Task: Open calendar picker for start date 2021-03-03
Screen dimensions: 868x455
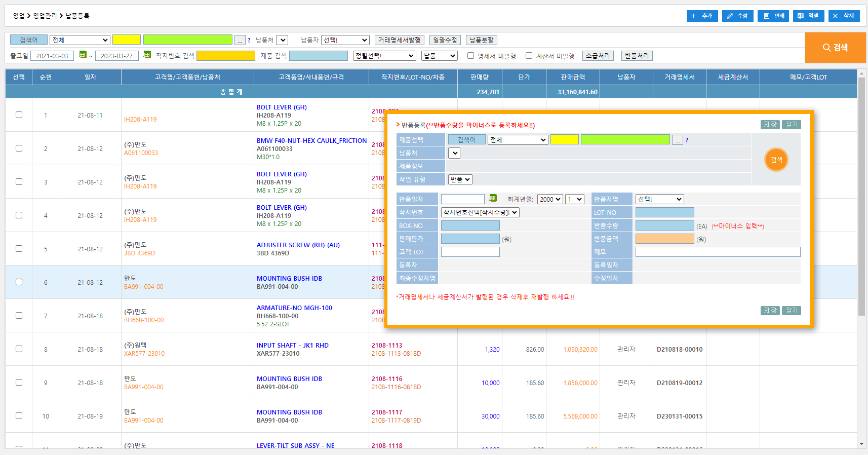Action: pos(83,55)
